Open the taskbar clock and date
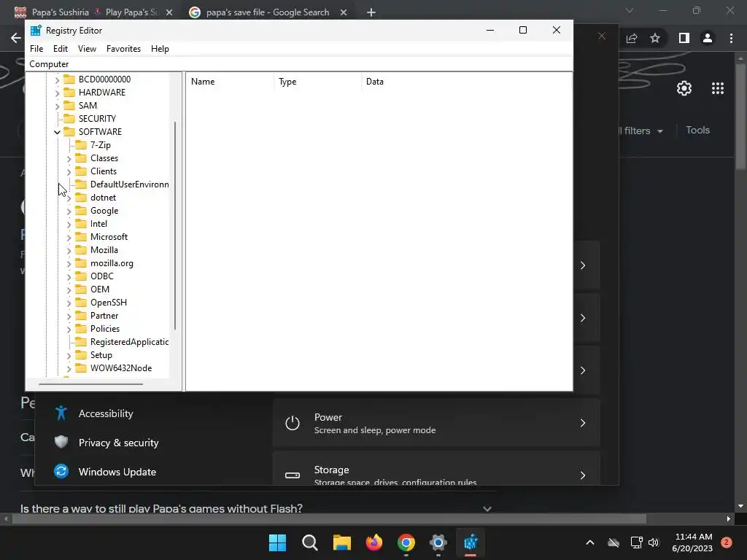747x560 pixels. click(693, 542)
